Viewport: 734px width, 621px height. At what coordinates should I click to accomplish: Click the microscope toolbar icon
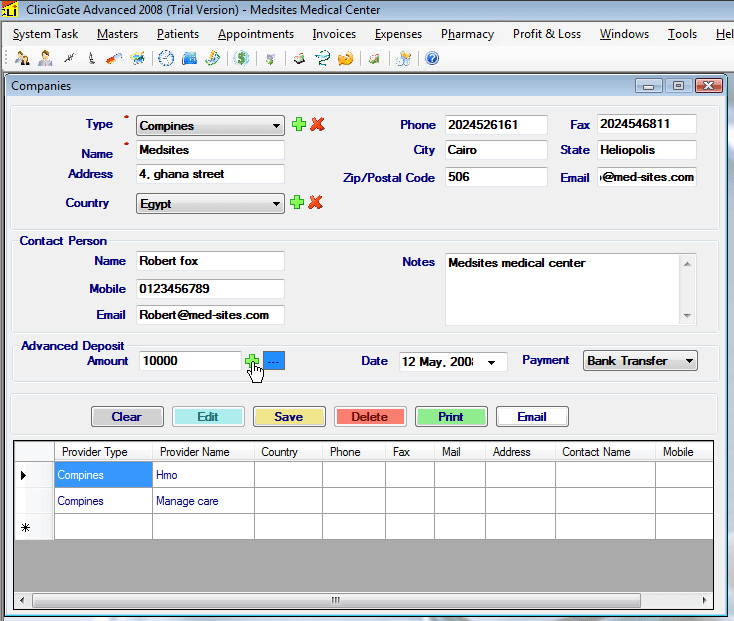(x=92, y=58)
